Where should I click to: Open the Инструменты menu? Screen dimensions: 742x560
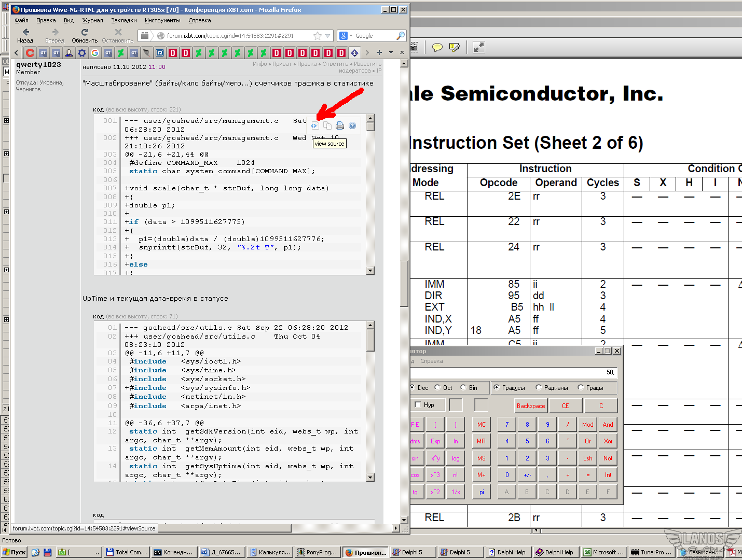tap(162, 20)
